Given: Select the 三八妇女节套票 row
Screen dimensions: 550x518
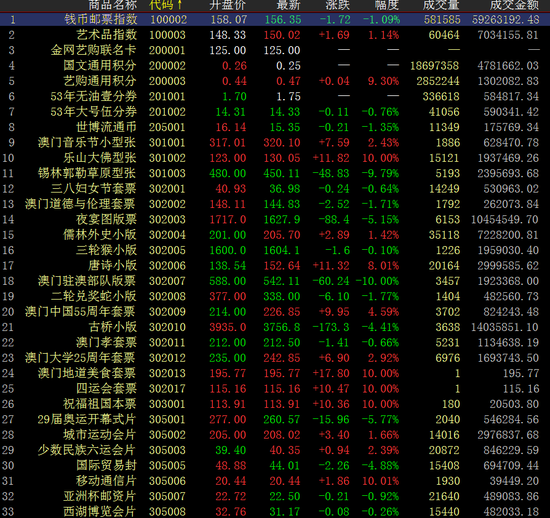Looking at the screenshot, I should point(275,189).
